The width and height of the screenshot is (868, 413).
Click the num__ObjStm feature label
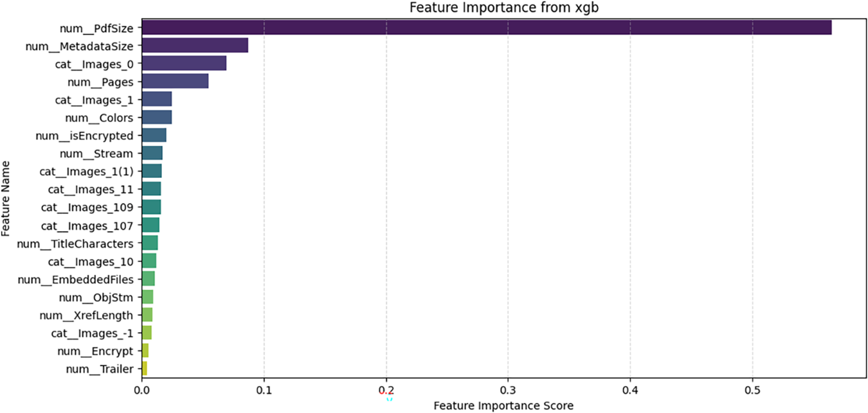tap(96, 297)
